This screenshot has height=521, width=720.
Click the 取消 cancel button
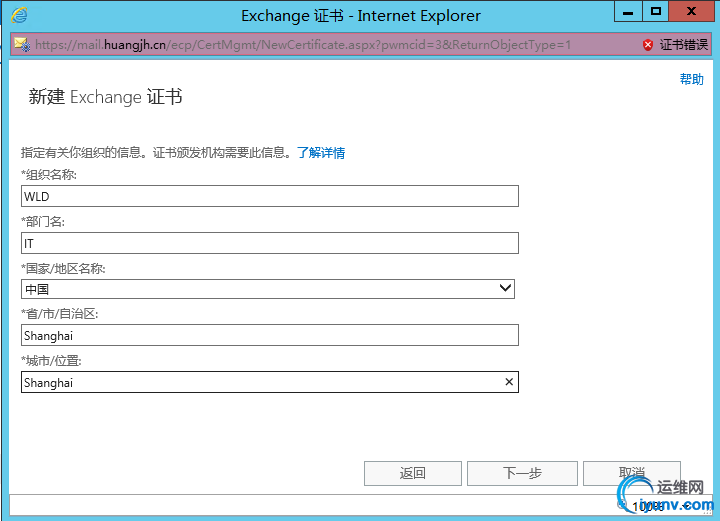(x=632, y=473)
